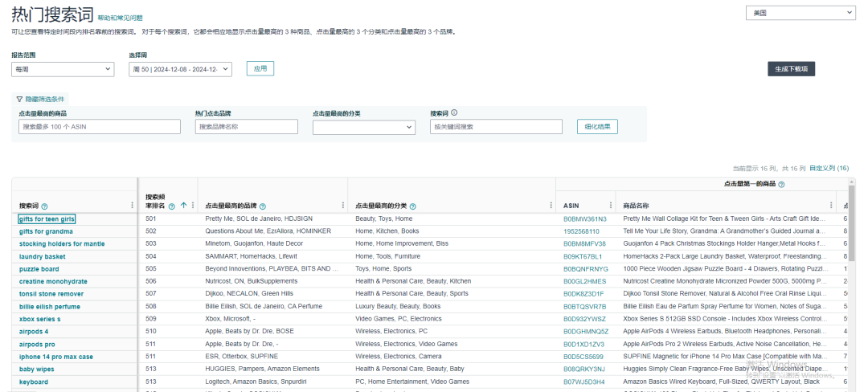Open the column menu dots for 点击量最高的分类 column
The height and width of the screenshot is (392, 868).
(x=551, y=205)
